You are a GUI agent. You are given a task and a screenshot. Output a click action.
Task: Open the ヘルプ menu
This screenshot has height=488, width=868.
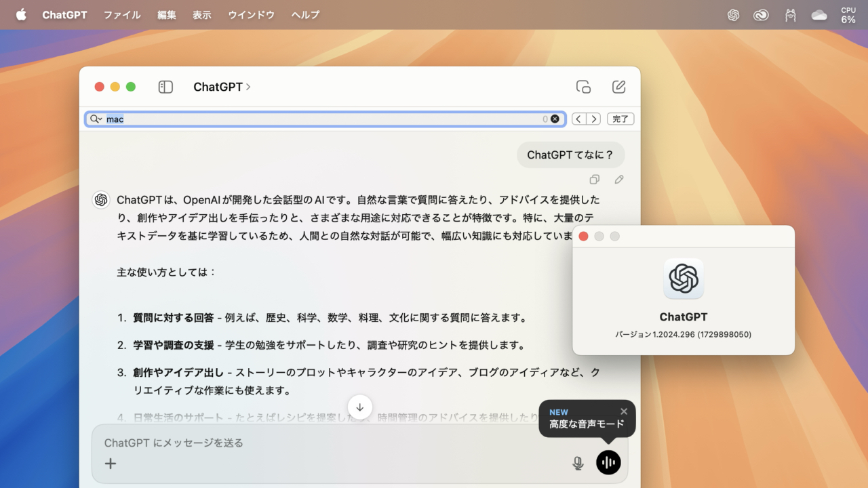(x=305, y=14)
